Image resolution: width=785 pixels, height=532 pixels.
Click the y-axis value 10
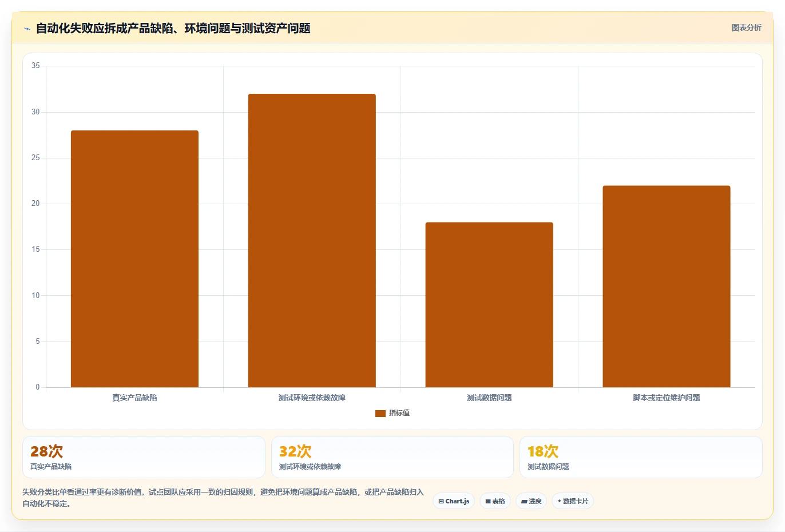35,296
